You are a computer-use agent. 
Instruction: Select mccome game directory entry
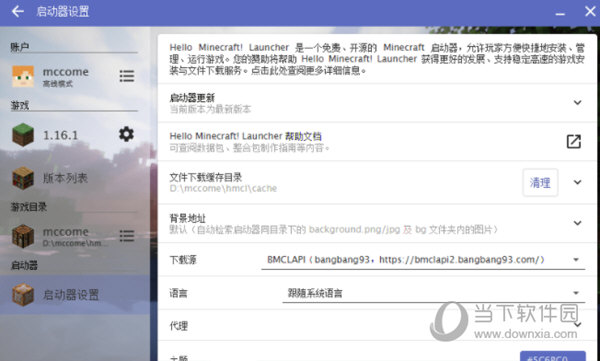click(x=75, y=236)
